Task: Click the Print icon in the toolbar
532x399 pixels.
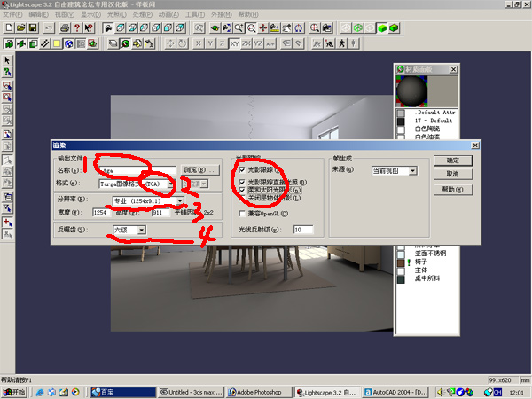Action: [x=65, y=28]
